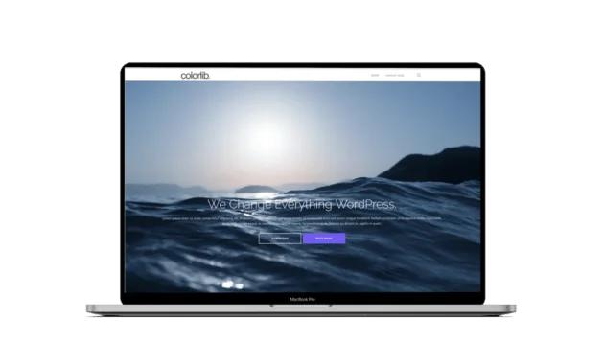Viewport: 604px width, 364px height.
Task: Open the Sample Page menu item
Action: click(395, 76)
